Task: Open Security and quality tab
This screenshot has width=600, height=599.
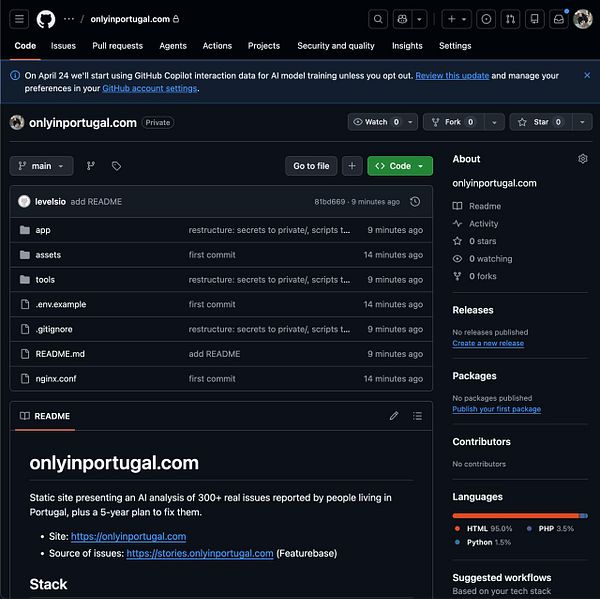Action: [336, 46]
